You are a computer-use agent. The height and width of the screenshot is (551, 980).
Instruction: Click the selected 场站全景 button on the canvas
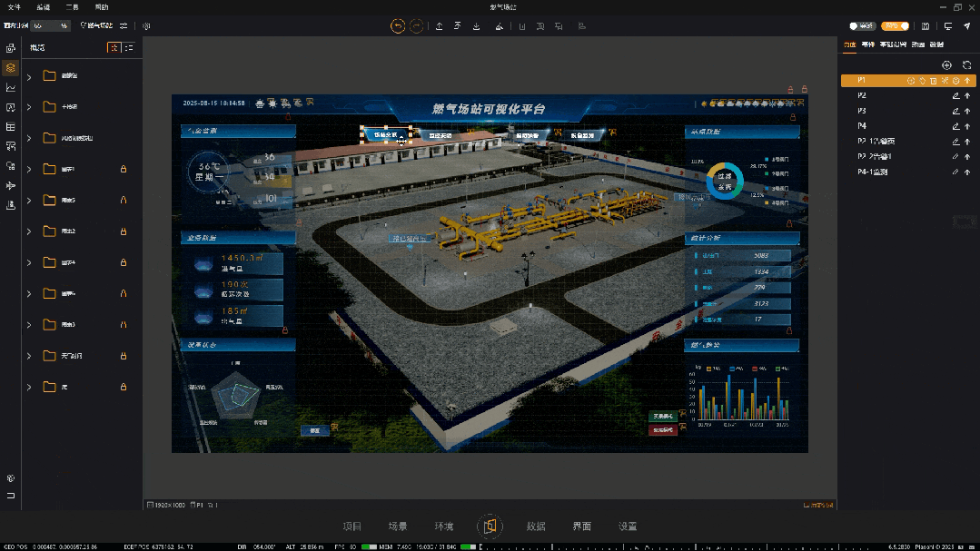386,135
